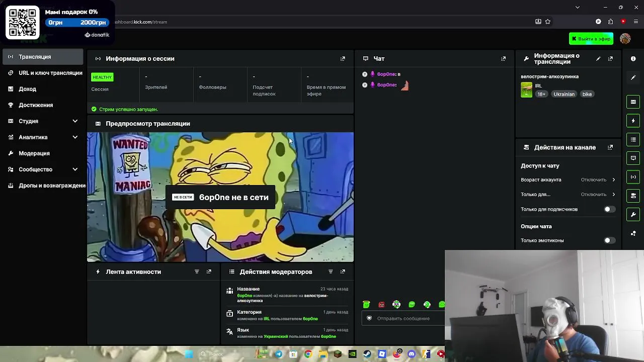This screenshot has height=362, width=644.
Task: Edit stream information with the pencil icon
Action: tap(598, 59)
